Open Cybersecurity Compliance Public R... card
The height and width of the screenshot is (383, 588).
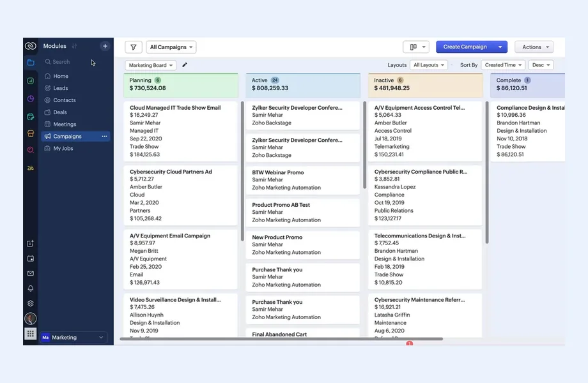(425, 195)
